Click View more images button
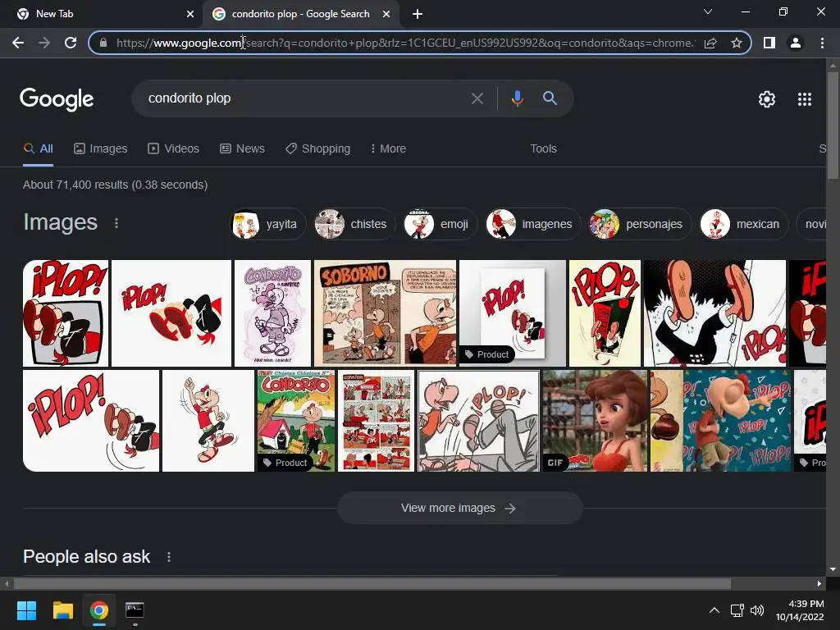Viewport: 840px width, 630px height. [459, 508]
